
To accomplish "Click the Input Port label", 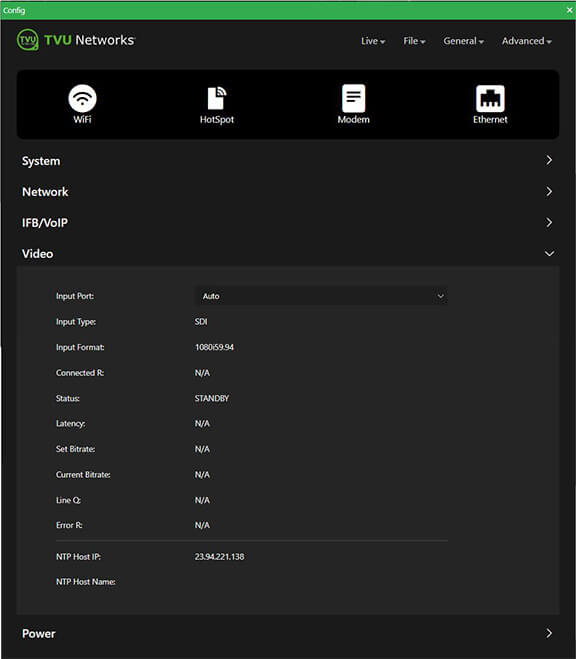I will pyautogui.click(x=75, y=296).
